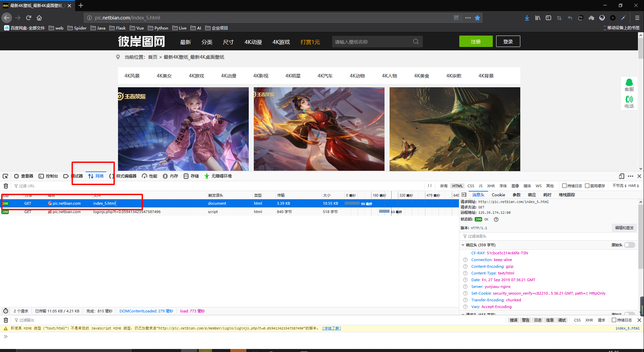Viewport: 644px width, 352px height.
Task: Enable 禁用缓存 disable cache checkbox
Action: tap(587, 186)
